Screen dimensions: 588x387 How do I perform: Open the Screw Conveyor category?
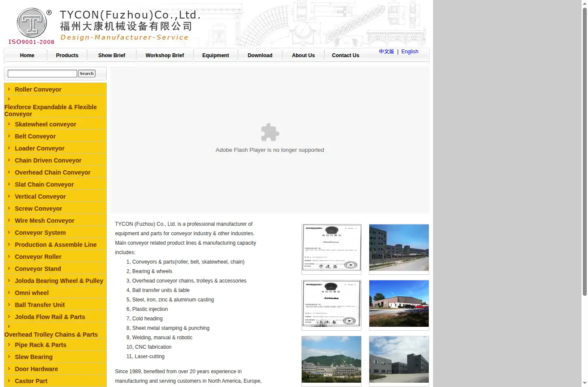click(x=38, y=209)
